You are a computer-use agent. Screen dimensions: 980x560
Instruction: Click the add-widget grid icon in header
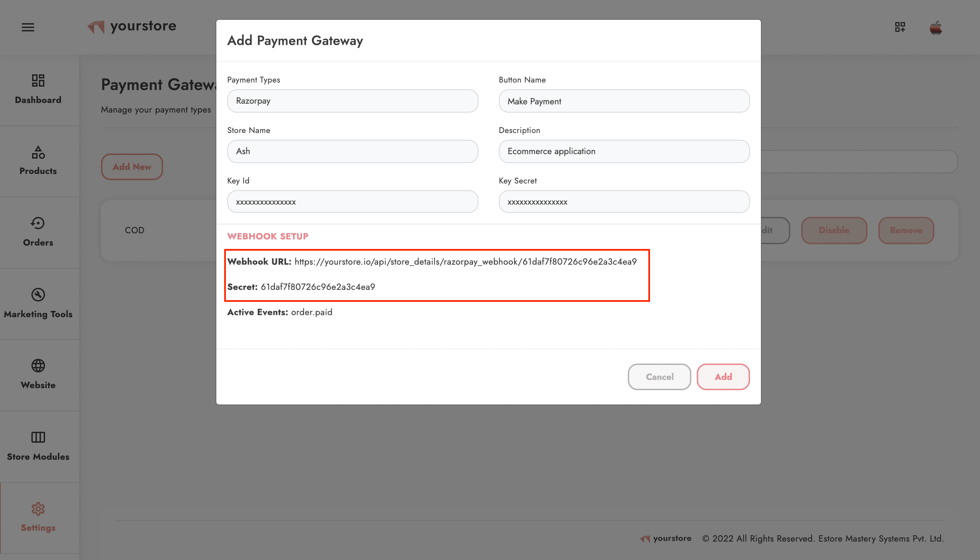coord(900,27)
